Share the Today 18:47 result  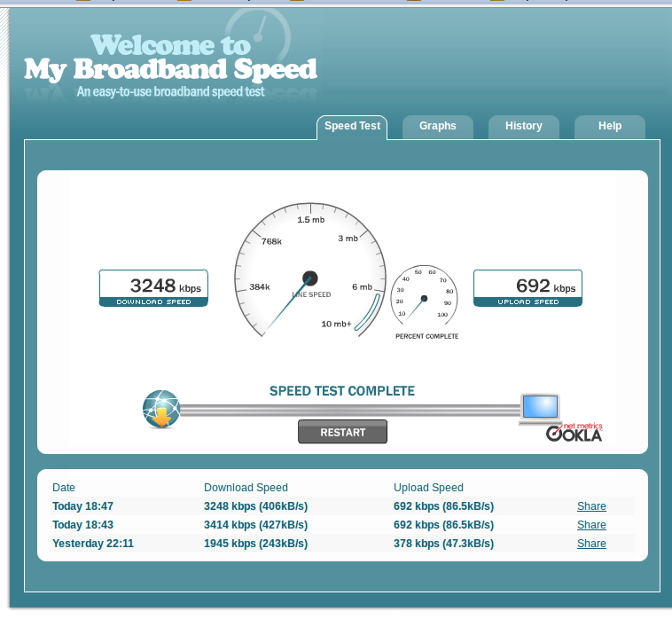tap(591, 506)
